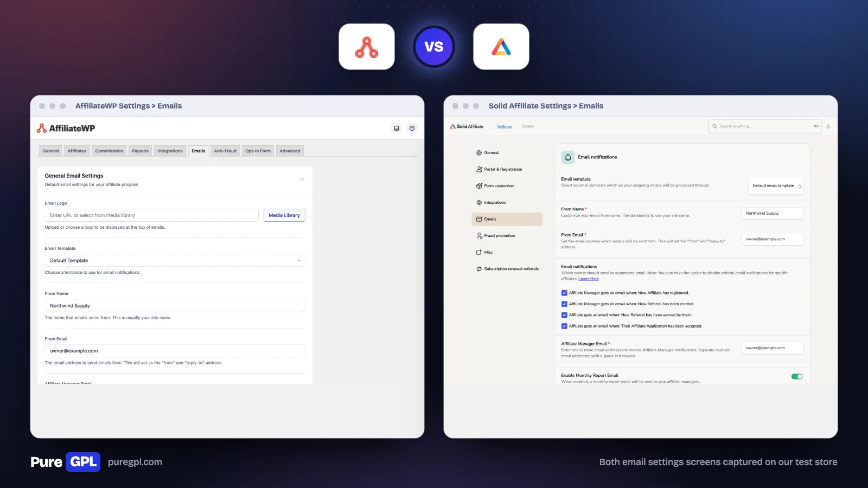The width and height of the screenshot is (868, 488).
Task: Open the Email Template Default Template dropdown
Action: pos(175,260)
